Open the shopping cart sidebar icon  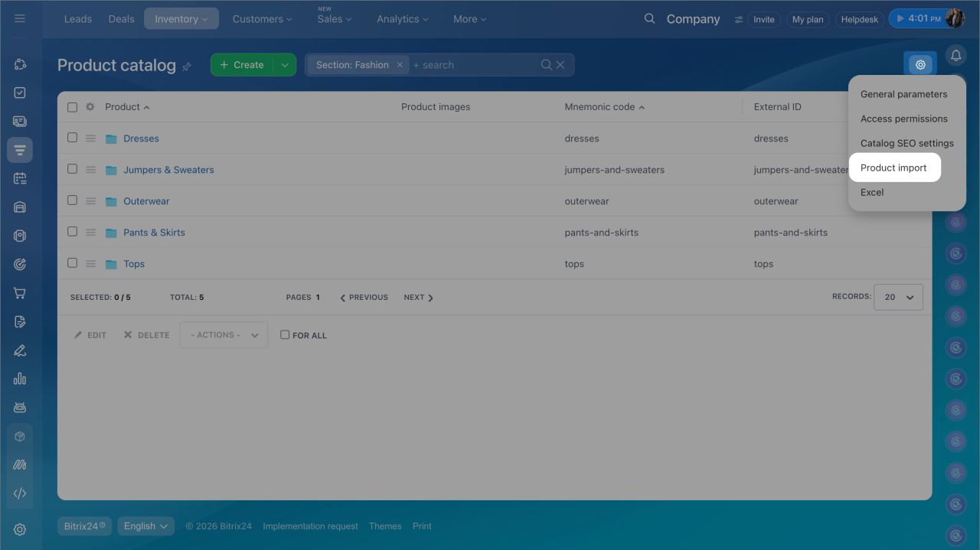point(20,293)
